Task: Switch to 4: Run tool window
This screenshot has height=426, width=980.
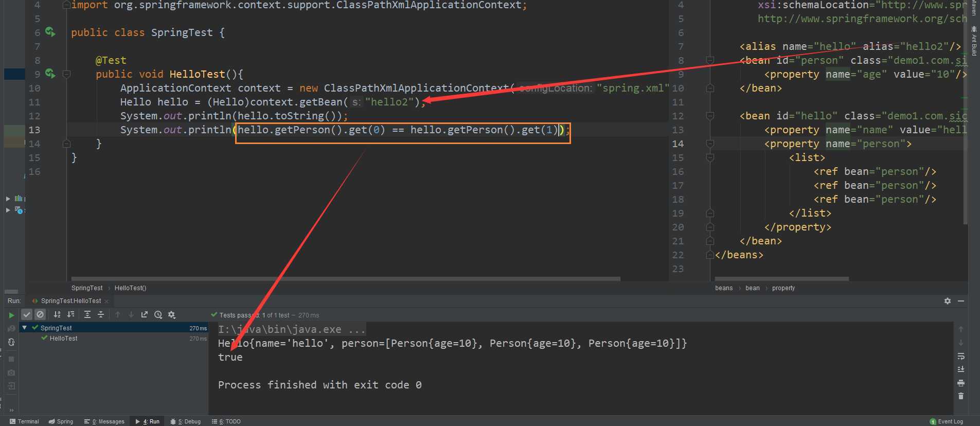Action: 147,421
